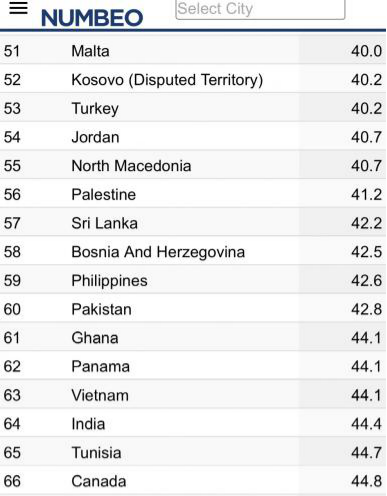This screenshot has width=387, height=496.
Task: Click Malta's index value 40.0
Action: pos(366,51)
